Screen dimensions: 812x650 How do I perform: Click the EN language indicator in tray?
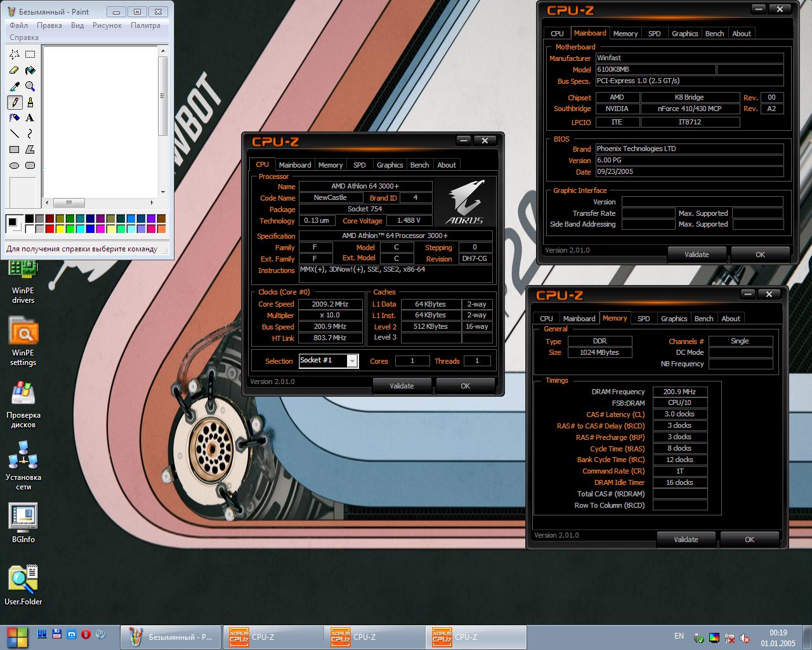[x=679, y=636]
